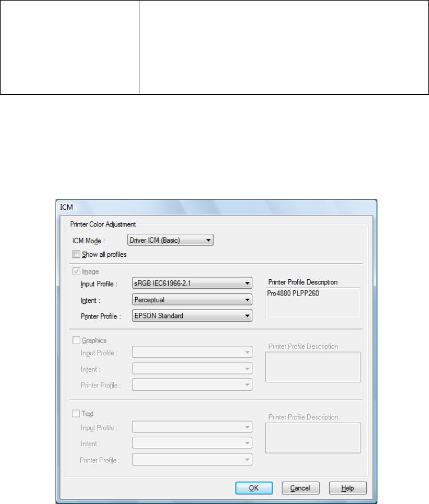Screen dimensions: 429x504
Task: Open Image Printer Profile EPSON Standard dropdown
Action: 192,316
